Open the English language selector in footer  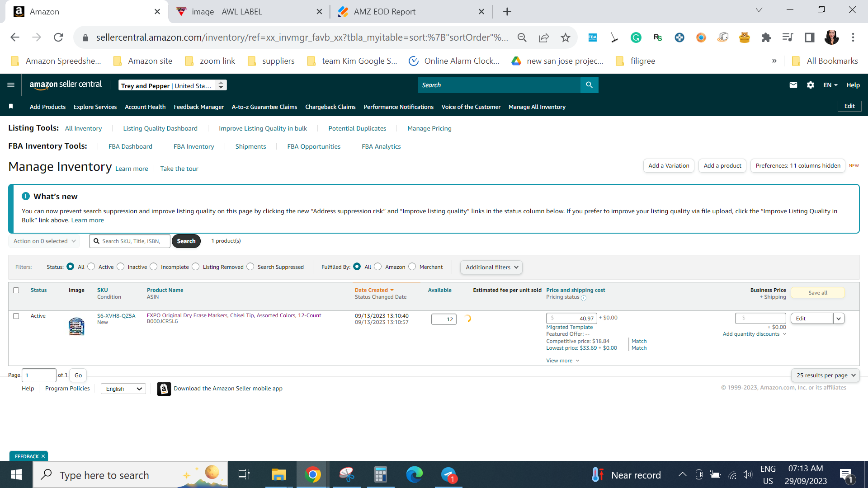(123, 389)
